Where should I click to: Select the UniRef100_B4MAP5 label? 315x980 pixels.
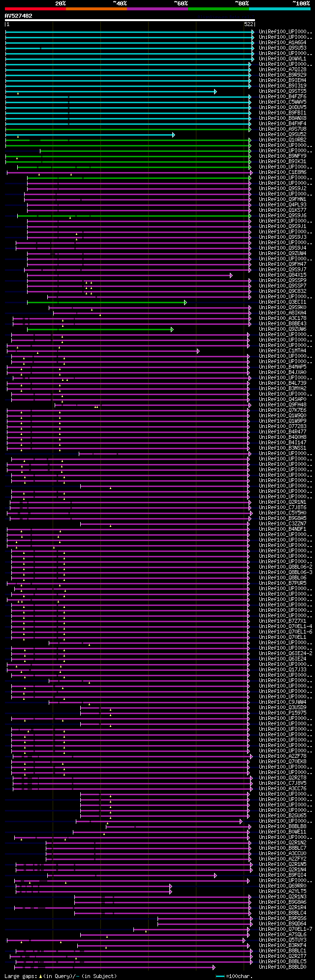(283, 367)
